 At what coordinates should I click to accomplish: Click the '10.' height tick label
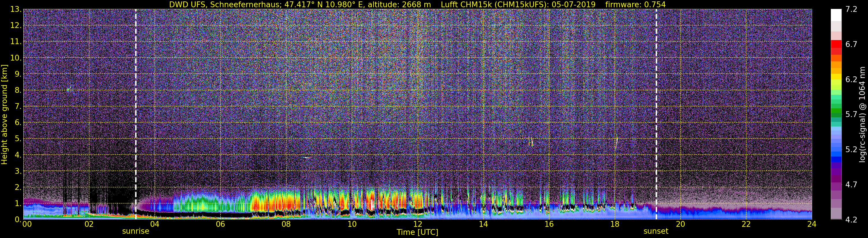(x=16, y=58)
